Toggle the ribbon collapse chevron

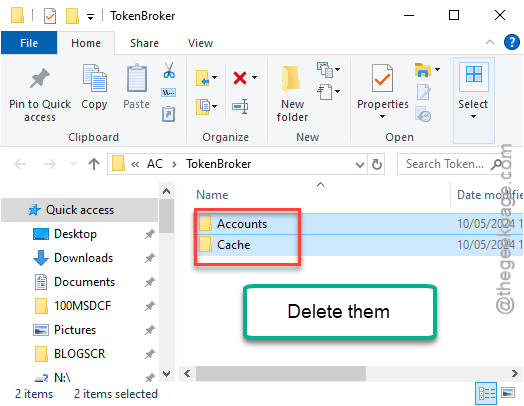(490, 42)
